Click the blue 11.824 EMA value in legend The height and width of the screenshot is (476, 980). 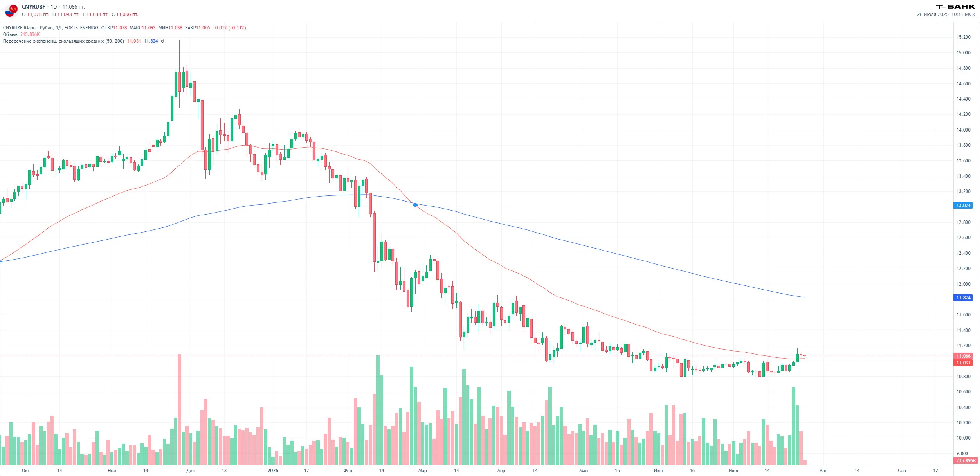pyautogui.click(x=151, y=41)
